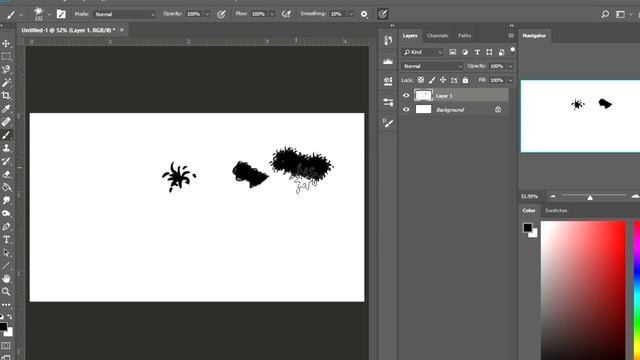Toggle lock all for layer
640x360 pixels.
[x=465, y=80]
